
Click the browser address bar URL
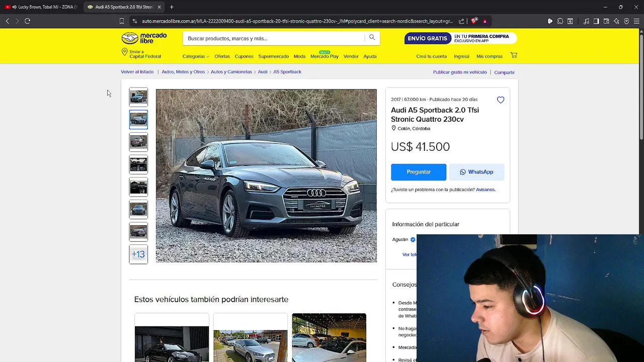click(297, 21)
